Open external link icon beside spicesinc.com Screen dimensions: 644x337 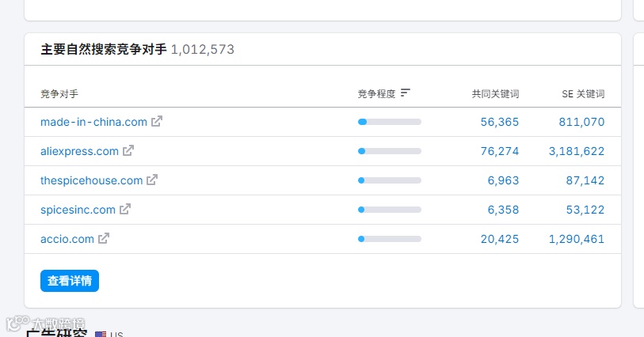point(125,210)
